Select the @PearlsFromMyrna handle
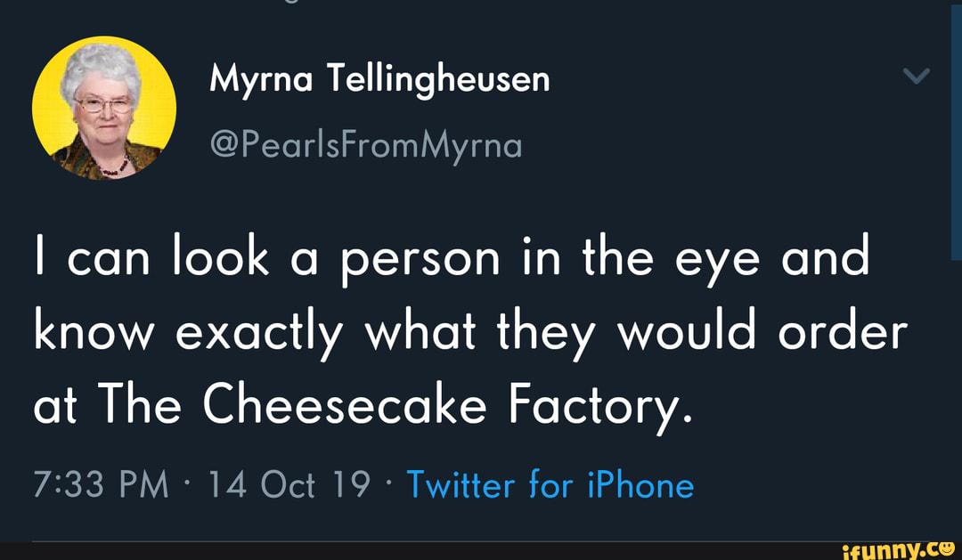The width and height of the screenshot is (962, 560). pos(367,145)
